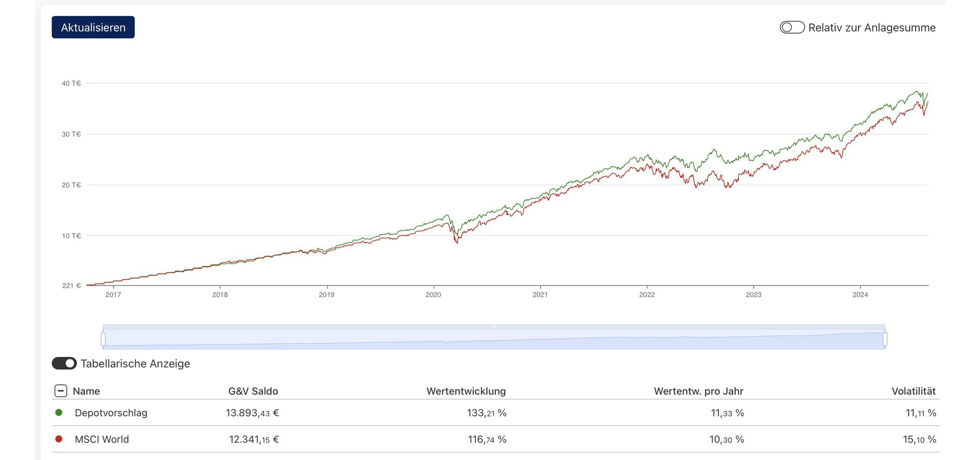Click the Aktualisieren button
Viewport: 980px width, 460px height.
(x=93, y=28)
